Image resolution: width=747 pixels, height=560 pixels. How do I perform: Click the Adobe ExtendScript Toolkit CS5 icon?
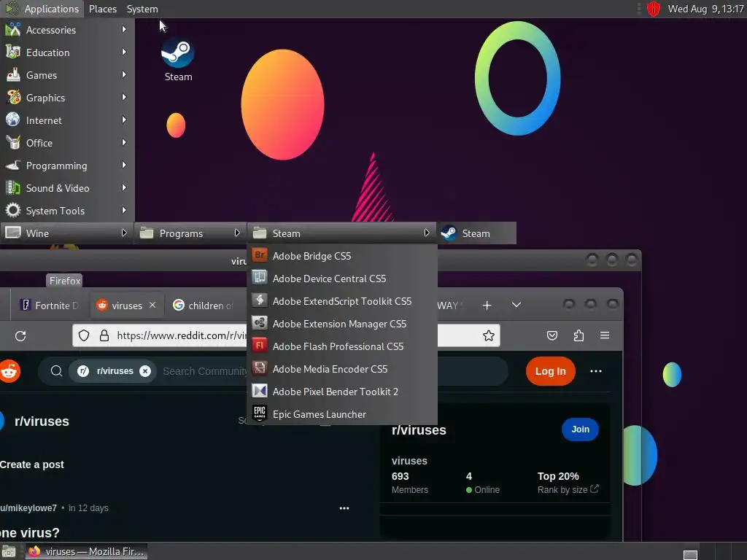click(260, 300)
